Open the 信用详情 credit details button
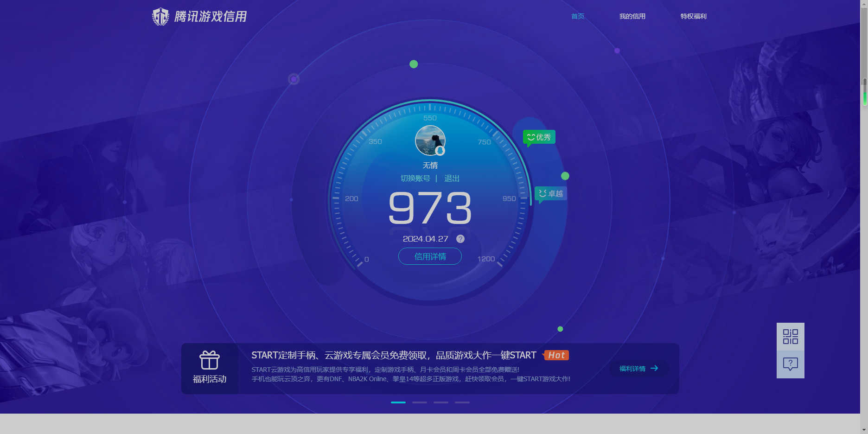This screenshot has height=434, width=868. click(x=430, y=256)
